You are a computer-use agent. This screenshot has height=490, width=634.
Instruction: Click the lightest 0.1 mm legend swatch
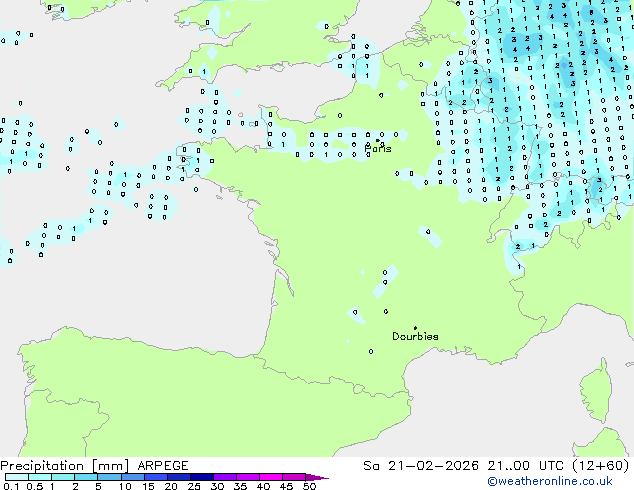pos(17,477)
